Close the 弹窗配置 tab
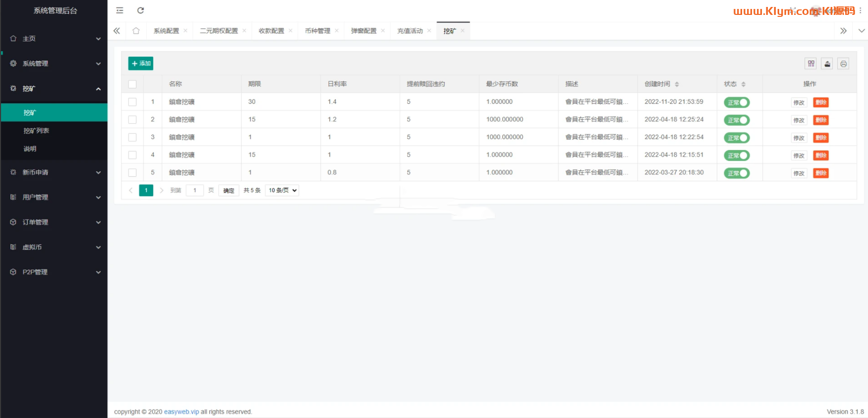The height and width of the screenshot is (418, 868). click(382, 31)
